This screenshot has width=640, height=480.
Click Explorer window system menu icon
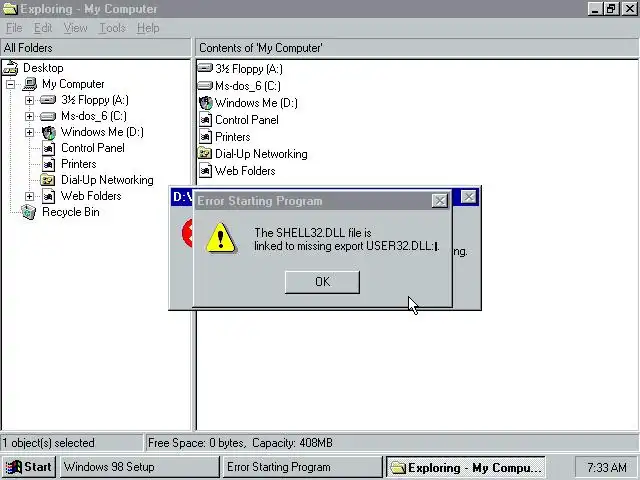(10, 9)
